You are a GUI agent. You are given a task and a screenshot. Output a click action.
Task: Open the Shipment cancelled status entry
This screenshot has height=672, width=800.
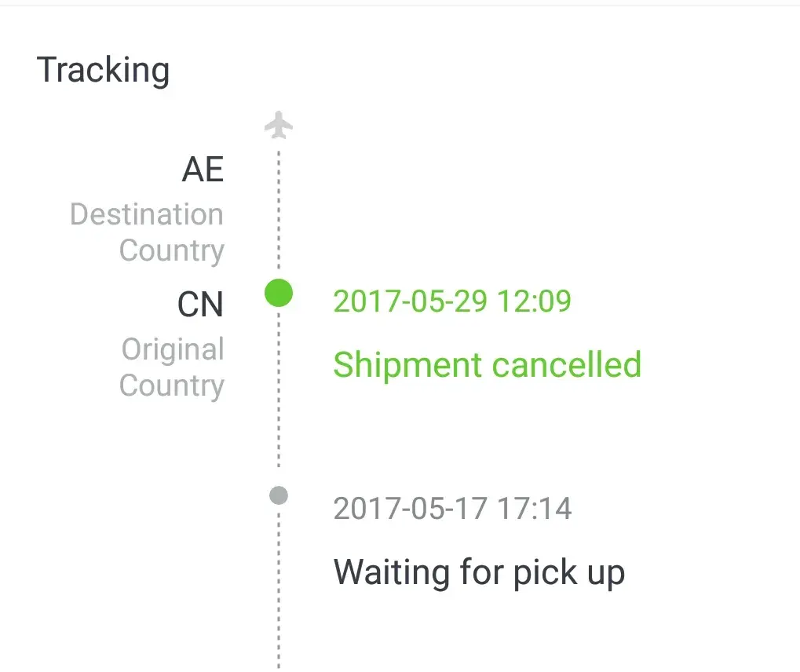487,365
